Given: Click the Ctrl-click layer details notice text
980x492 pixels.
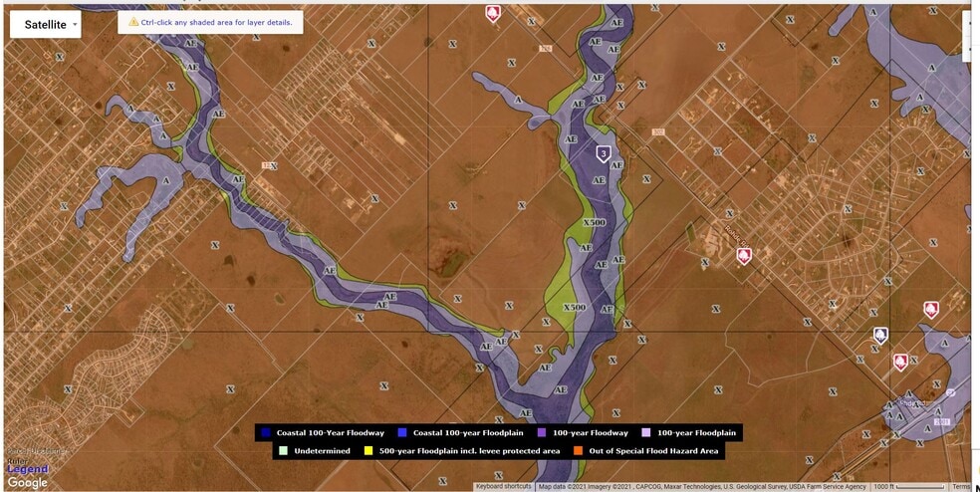Looking at the screenshot, I should click(216, 22).
